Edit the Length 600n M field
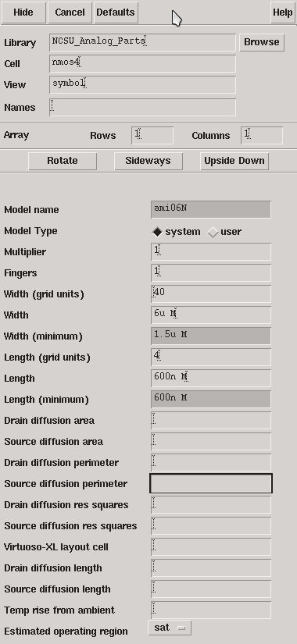 point(211,379)
